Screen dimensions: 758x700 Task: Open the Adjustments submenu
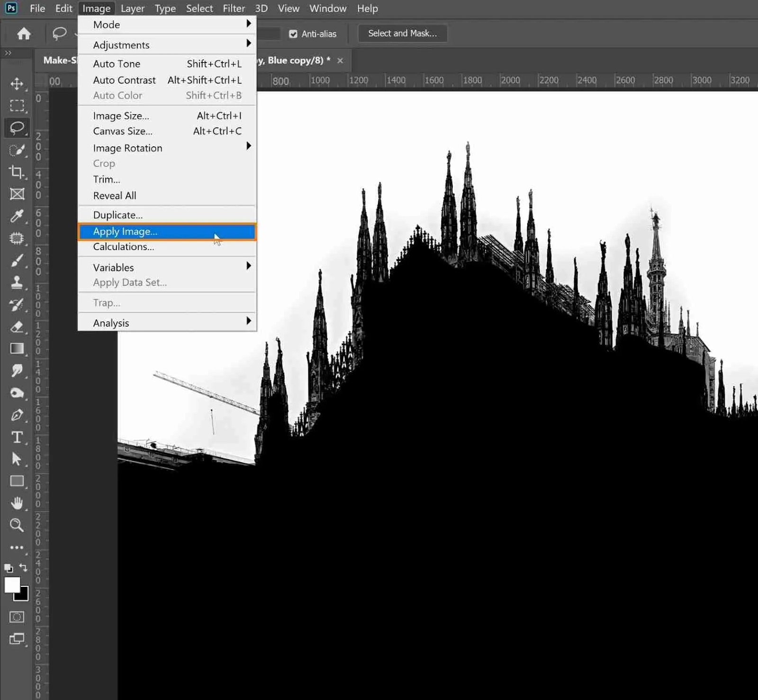point(121,45)
